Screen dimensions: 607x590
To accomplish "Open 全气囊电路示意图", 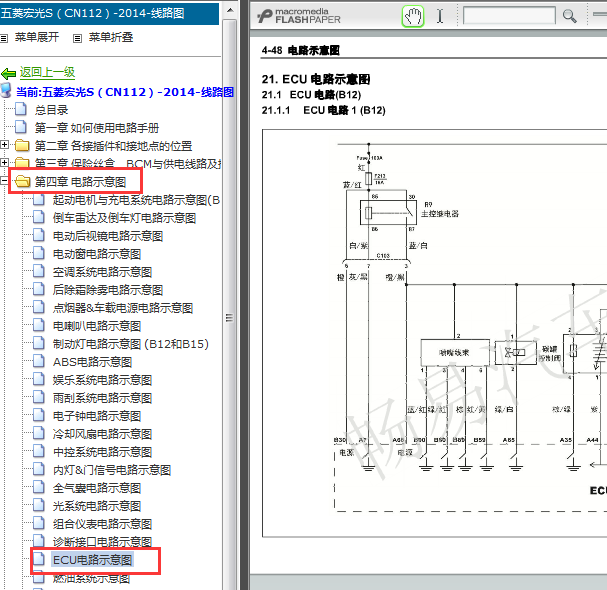I will point(97,488).
